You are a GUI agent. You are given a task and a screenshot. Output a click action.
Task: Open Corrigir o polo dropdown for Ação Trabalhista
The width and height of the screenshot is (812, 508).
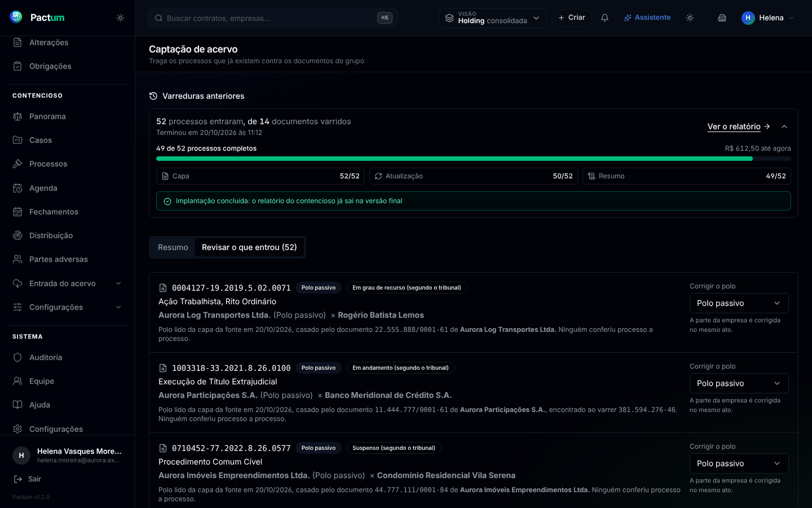pyautogui.click(x=739, y=303)
